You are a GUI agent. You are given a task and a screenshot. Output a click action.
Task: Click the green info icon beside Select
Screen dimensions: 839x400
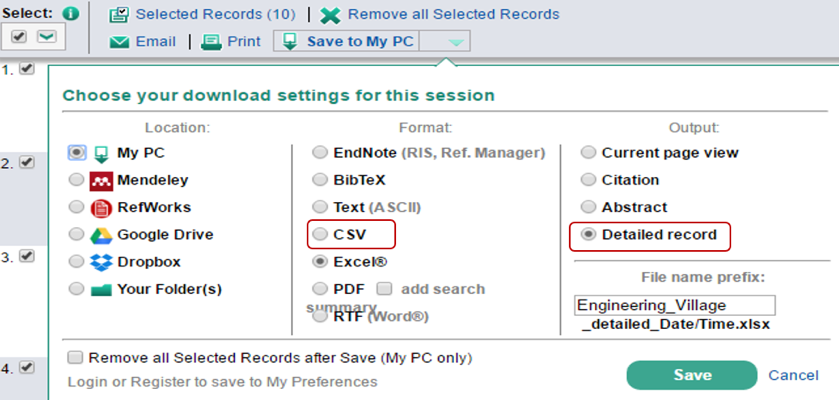70,14
